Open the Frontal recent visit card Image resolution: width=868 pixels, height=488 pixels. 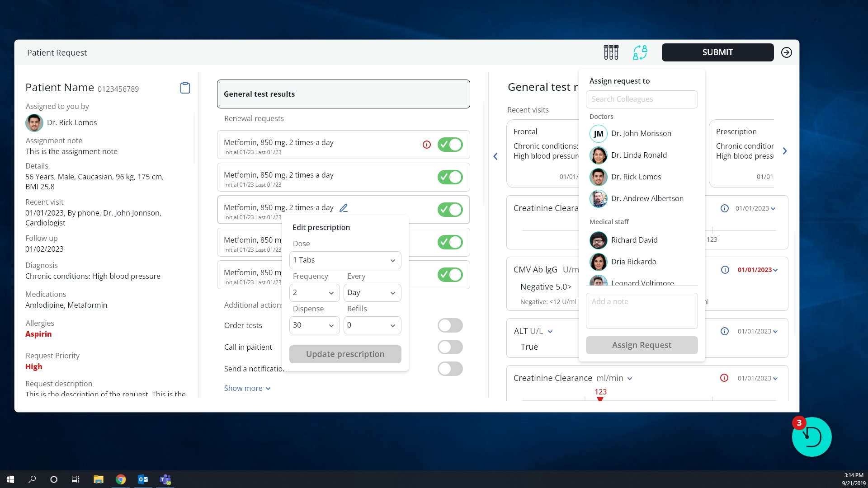543,154
